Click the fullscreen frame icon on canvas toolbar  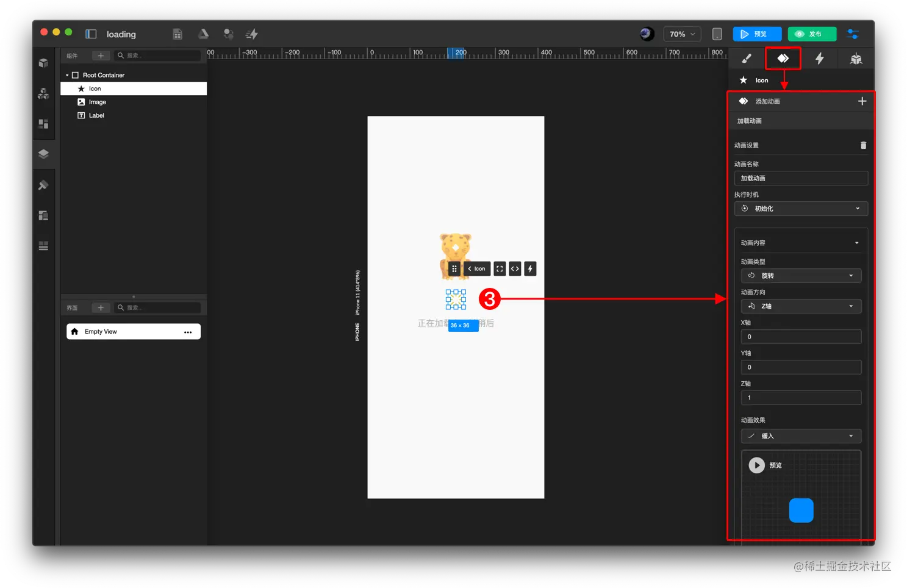500,268
